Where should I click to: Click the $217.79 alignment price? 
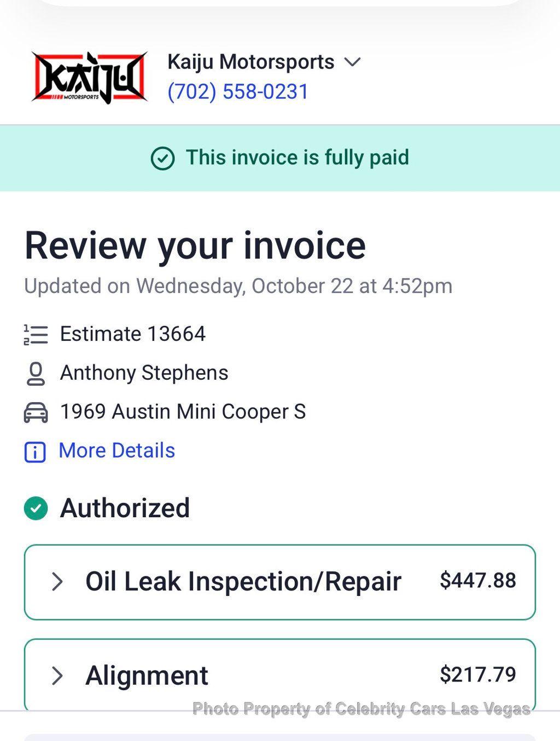(x=477, y=675)
